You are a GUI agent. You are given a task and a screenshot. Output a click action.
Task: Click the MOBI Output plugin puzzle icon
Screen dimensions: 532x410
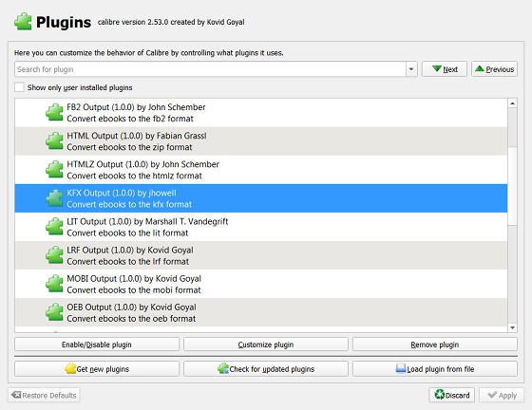(54, 284)
